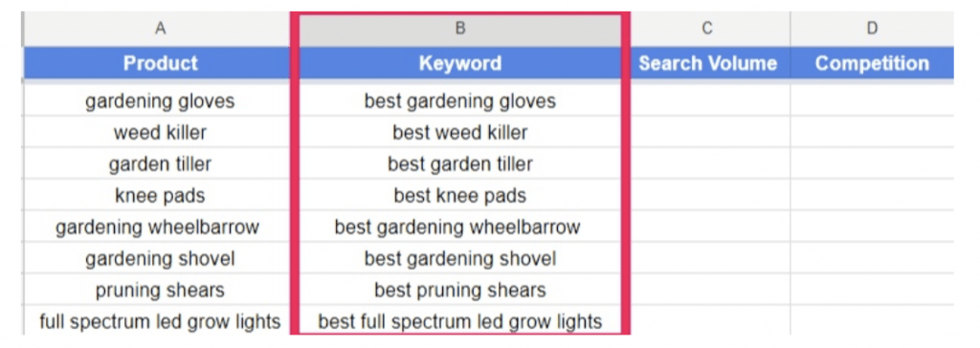Select the "gardening wheelbarrow" product cell
Viewport: 980px width, 348px height.
160,227
